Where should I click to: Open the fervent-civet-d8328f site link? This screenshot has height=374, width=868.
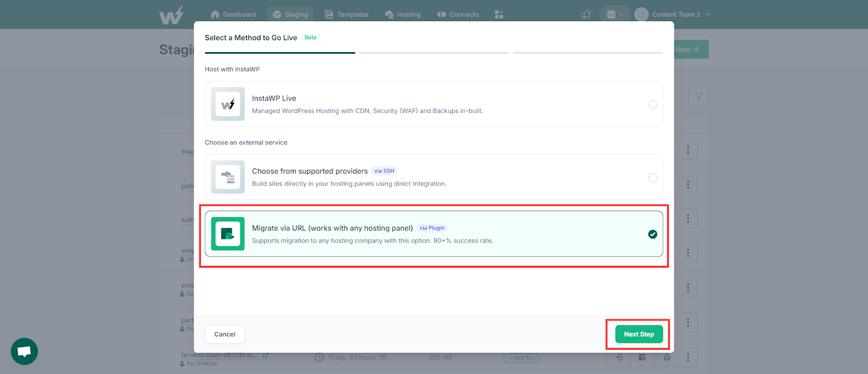pyautogui.click(x=220, y=355)
